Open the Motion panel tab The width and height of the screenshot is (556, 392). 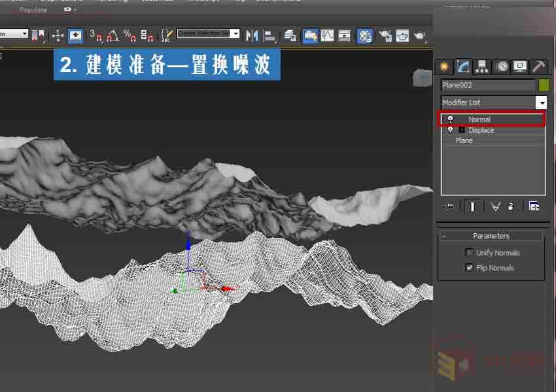click(x=501, y=66)
